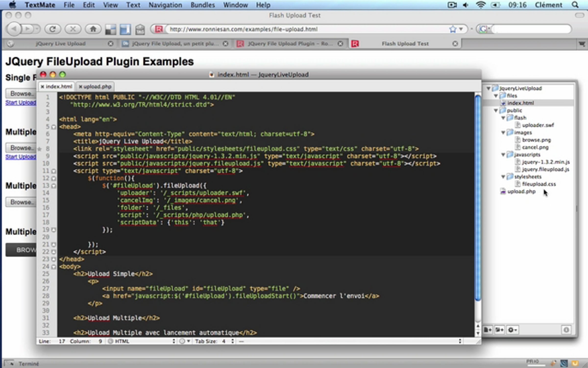
Task: Click the first Browse button on webpage
Action: tap(21, 93)
